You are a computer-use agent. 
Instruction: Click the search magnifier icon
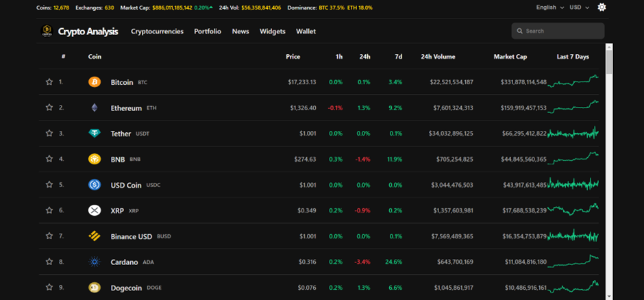519,31
